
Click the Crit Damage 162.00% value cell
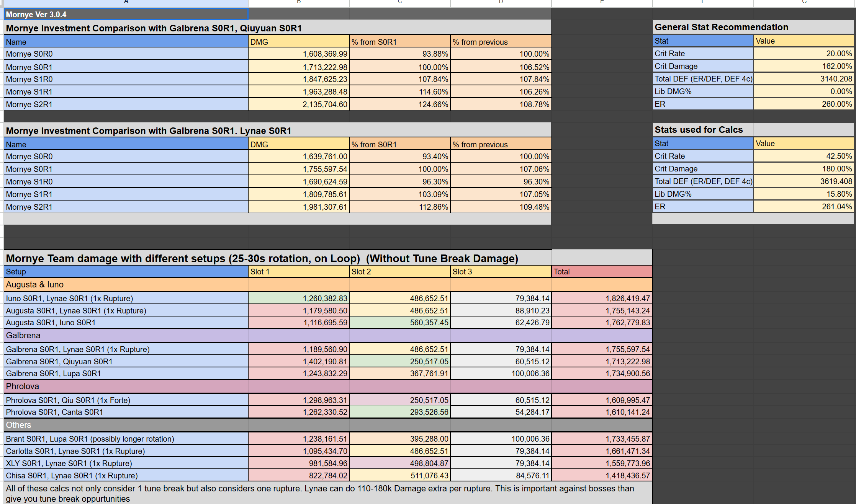804,66
